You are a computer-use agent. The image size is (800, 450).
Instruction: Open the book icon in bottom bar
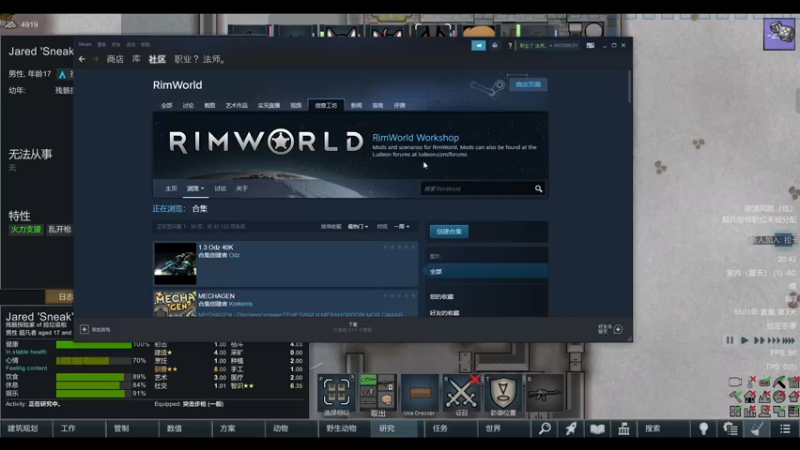[x=597, y=429]
